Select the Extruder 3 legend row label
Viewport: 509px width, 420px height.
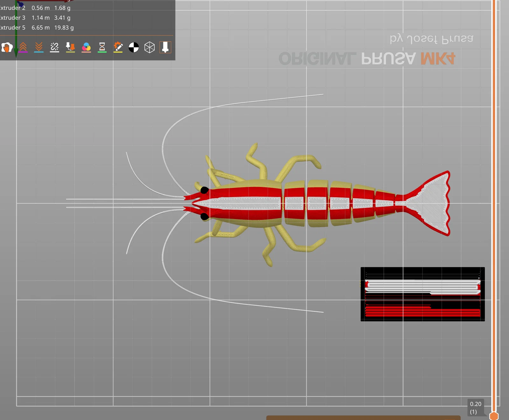[12, 18]
